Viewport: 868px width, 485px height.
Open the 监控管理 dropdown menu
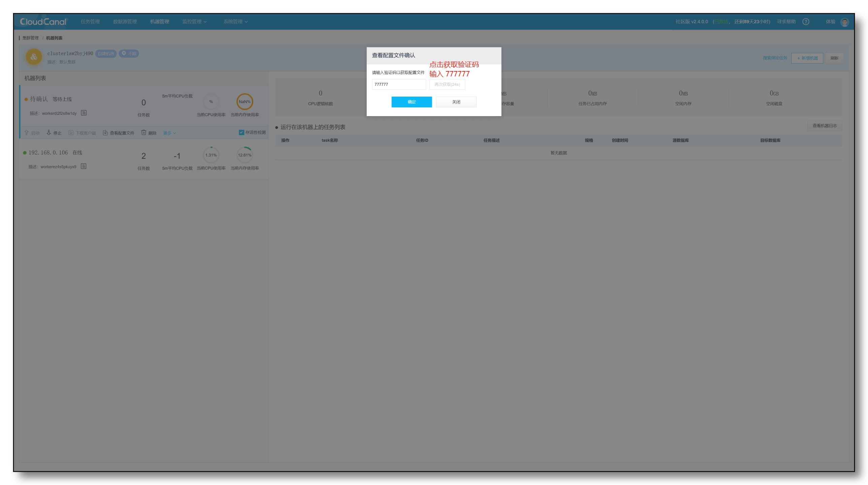click(x=194, y=22)
